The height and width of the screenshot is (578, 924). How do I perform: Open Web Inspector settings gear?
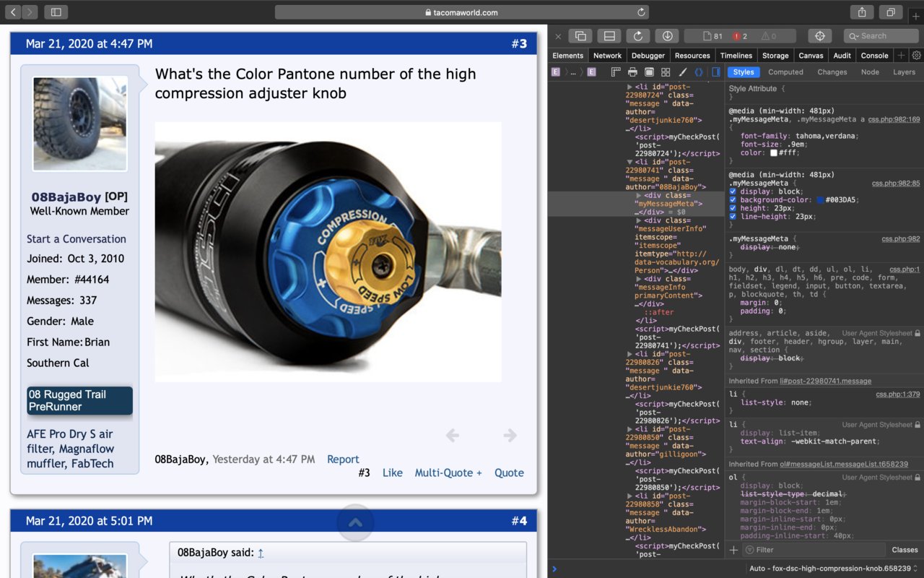pos(917,56)
